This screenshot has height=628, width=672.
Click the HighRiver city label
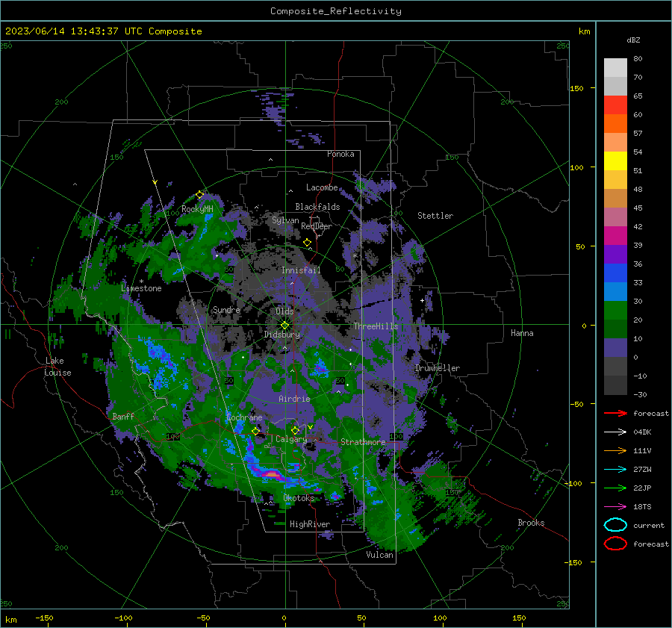[x=310, y=524]
